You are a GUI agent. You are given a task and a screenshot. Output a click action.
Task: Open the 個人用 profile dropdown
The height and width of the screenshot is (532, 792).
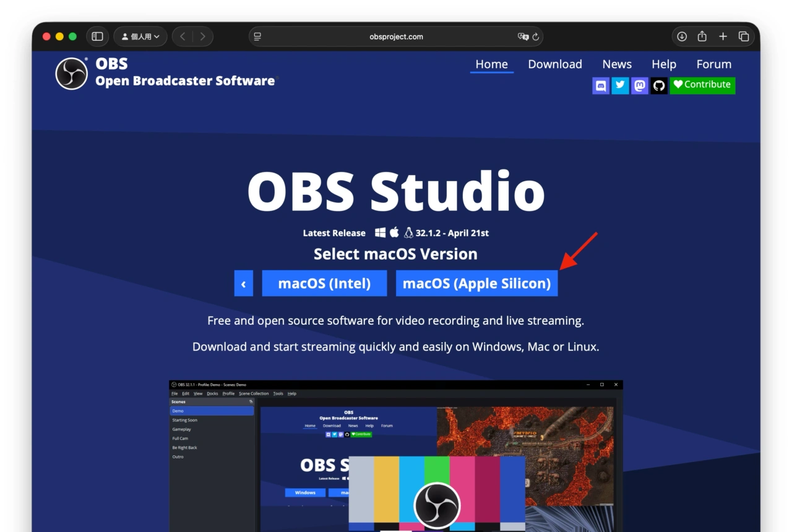[140, 36]
